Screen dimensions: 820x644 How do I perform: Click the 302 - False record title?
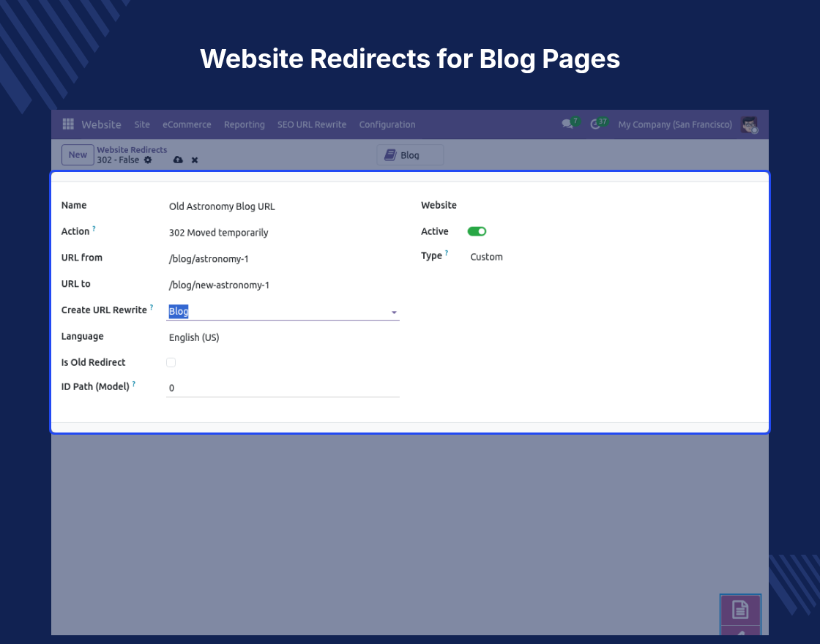click(x=118, y=160)
